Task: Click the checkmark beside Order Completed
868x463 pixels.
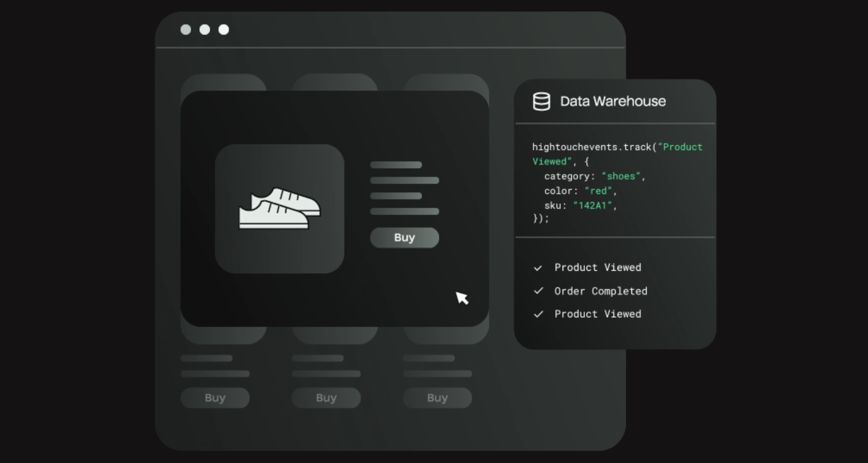Action: click(538, 291)
